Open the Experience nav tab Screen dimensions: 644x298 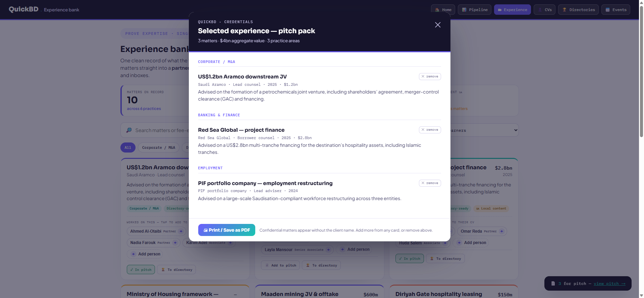[x=513, y=10]
